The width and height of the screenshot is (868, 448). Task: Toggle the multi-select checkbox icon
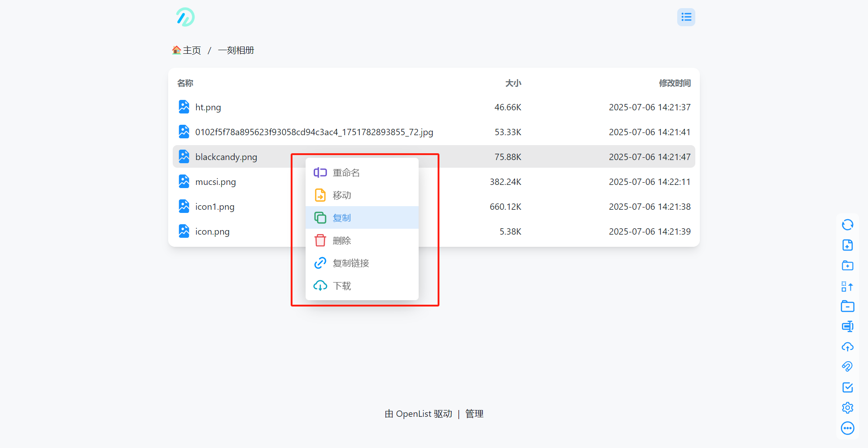tap(848, 387)
